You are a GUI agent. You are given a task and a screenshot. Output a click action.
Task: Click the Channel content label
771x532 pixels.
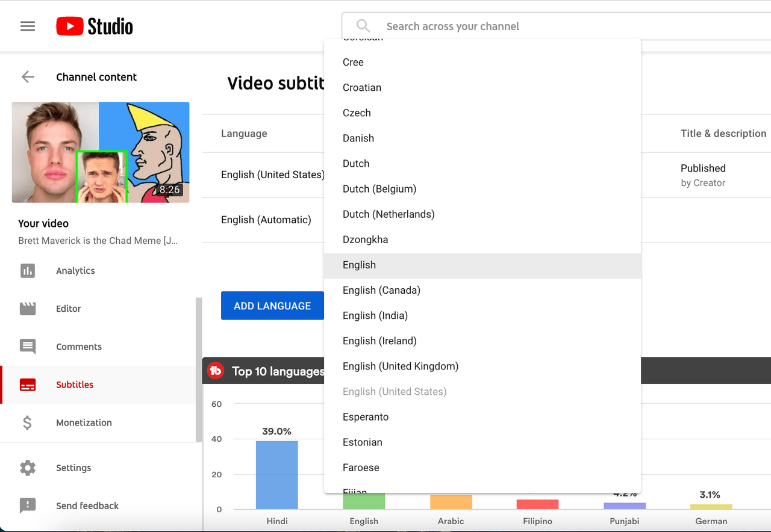pyautogui.click(x=96, y=76)
